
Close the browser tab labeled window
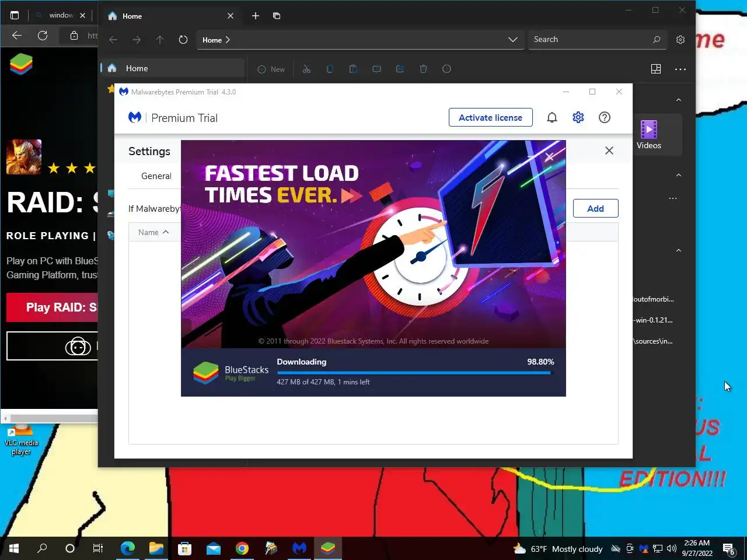coord(82,15)
